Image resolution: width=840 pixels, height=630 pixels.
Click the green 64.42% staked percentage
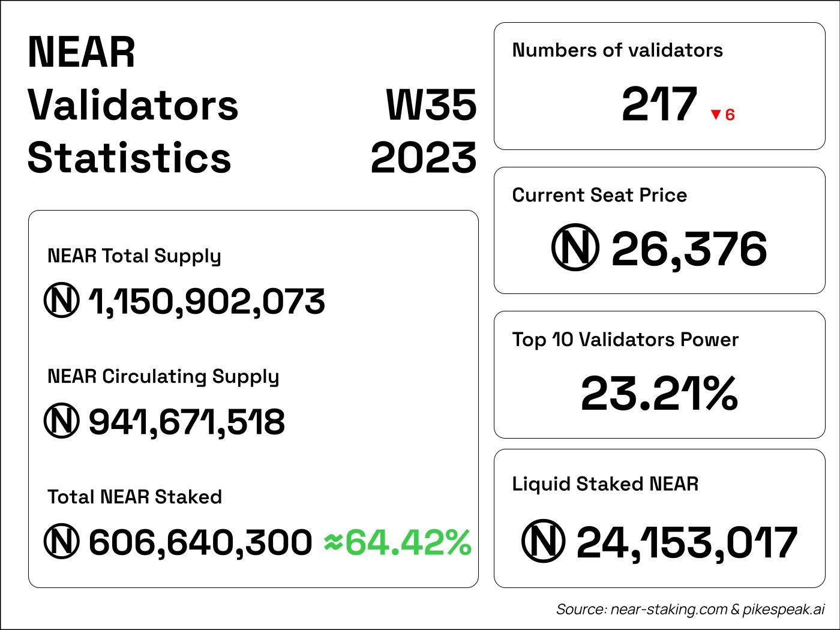pyautogui.click(x=408, y=542)
